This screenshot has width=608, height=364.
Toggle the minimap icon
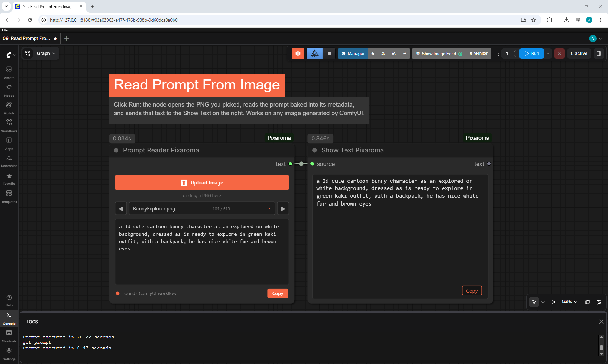[x=587, y=302]
